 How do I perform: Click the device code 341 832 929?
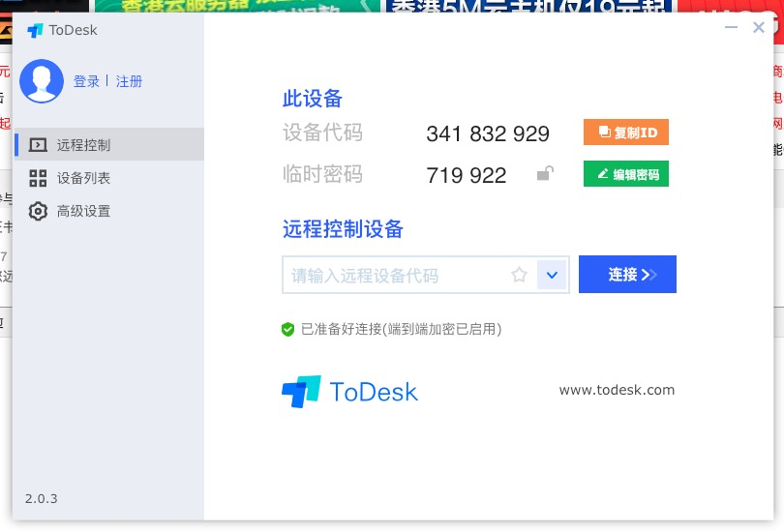pyautogui.click(x=488, y=133)
